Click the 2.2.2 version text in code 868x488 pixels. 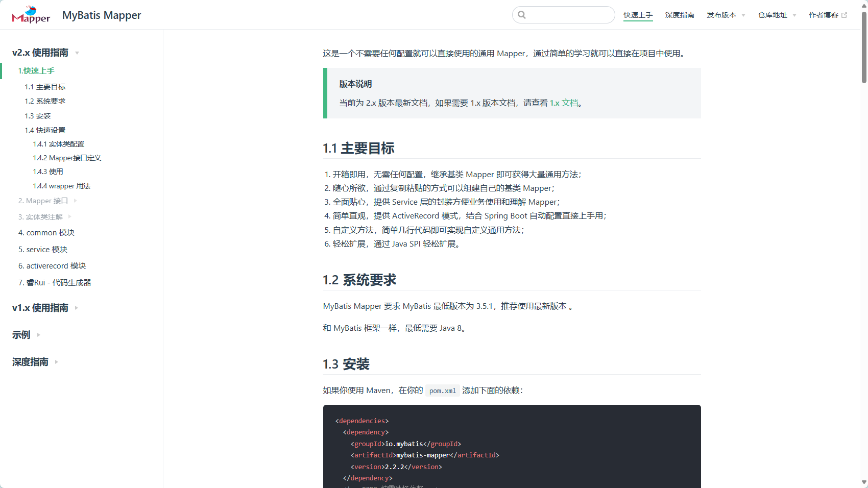click(x=394, y=467)
